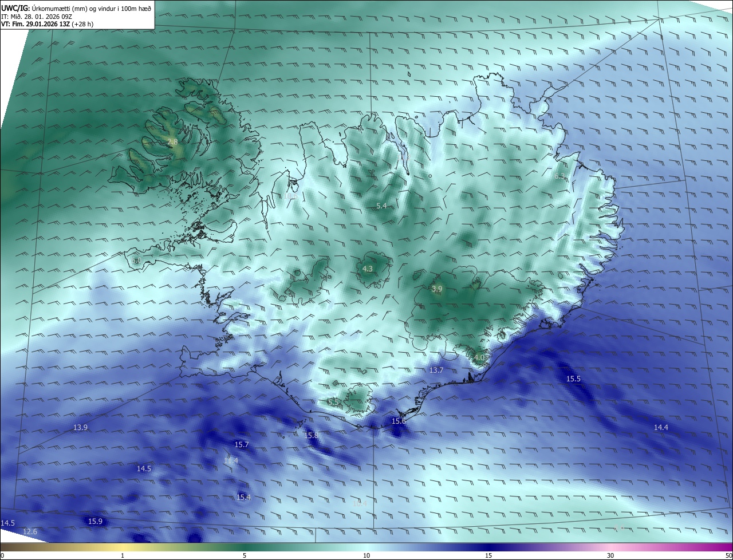The width and height of the screenshot is (733, 560).
Task: Click the 15.9 value on the map
Action: point(95,521)
